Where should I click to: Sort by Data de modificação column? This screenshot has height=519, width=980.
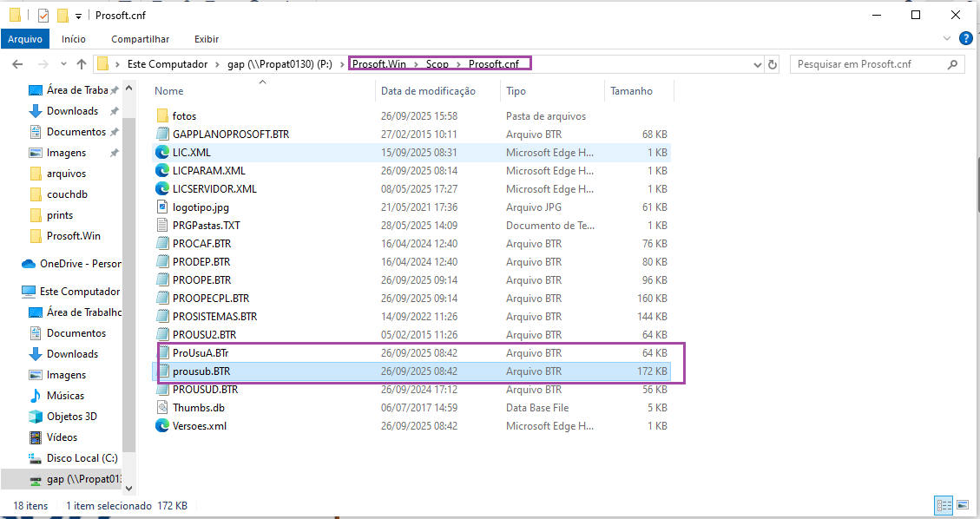coord(428,91)
